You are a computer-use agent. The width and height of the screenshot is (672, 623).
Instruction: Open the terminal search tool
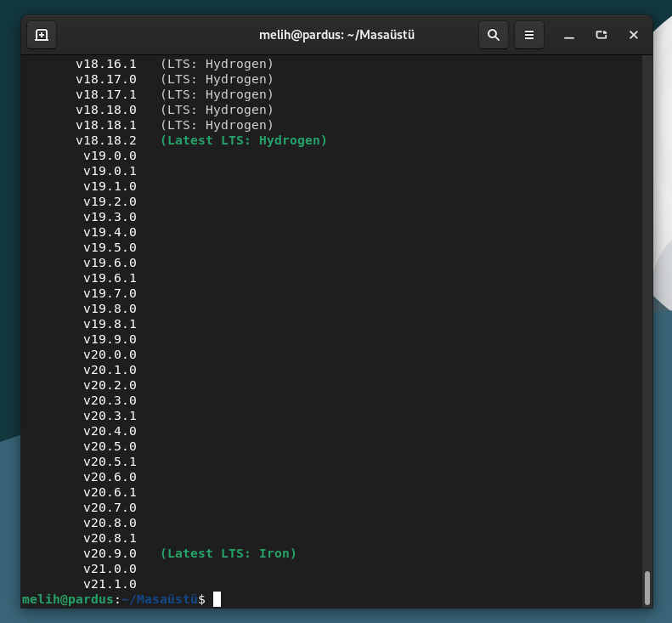[494, 35]
